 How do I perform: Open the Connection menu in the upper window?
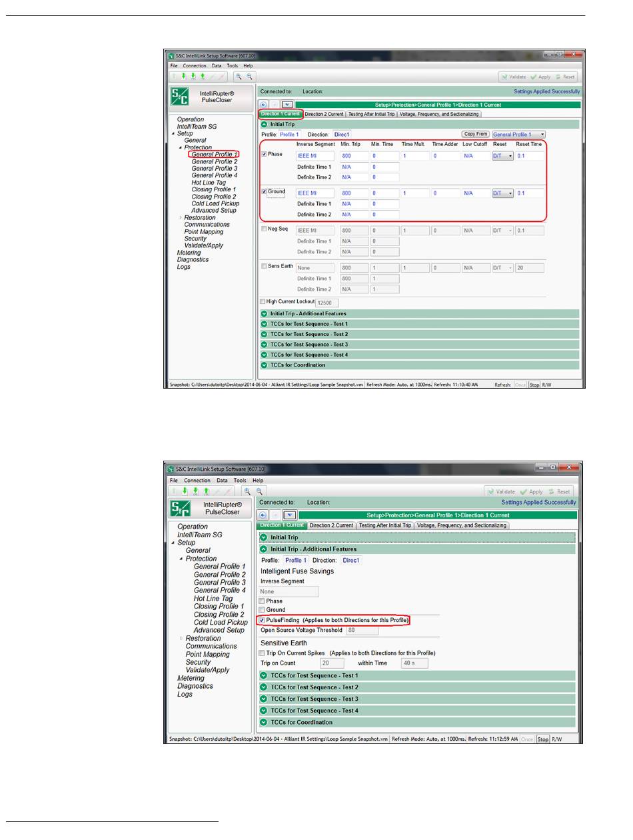(x=195, y=66)
